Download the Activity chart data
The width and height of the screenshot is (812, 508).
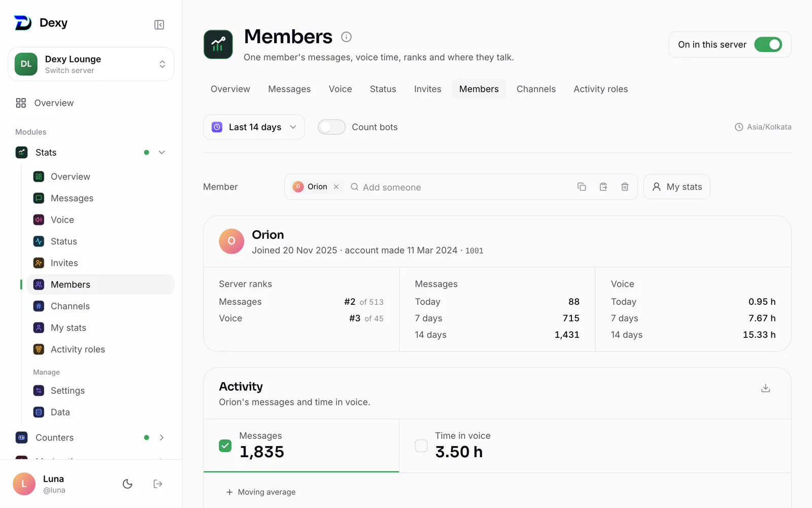tap(766, 388)
